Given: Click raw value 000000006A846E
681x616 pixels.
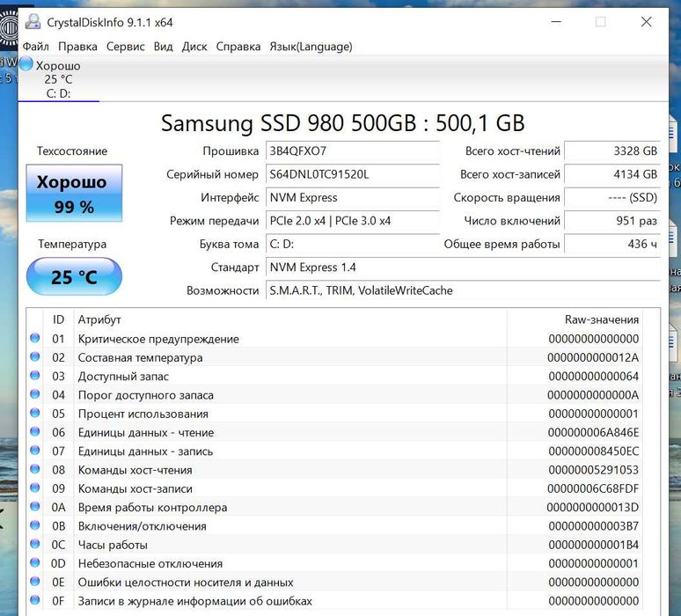Looking at the screenshot, I should 593,432.
